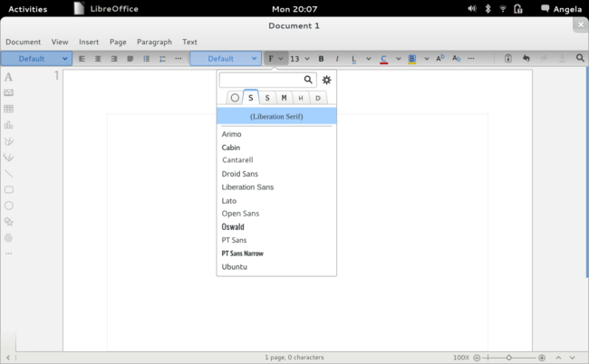Toggle center alignment
Viewport: 589px width, 364px height.
pyautogui.click(x=98, y=59)
